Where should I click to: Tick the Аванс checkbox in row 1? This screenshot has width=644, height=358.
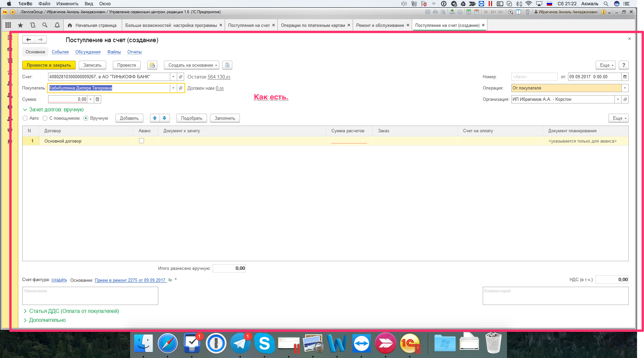click(x=142, y=141)
